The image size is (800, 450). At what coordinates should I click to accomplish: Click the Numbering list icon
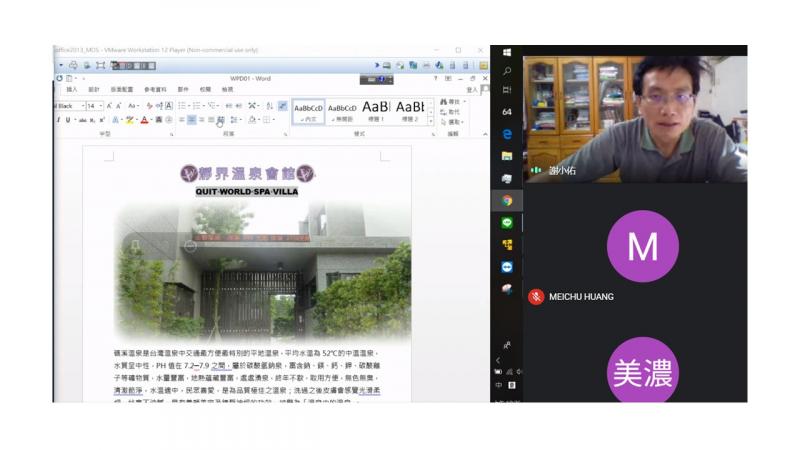[197, 106]
